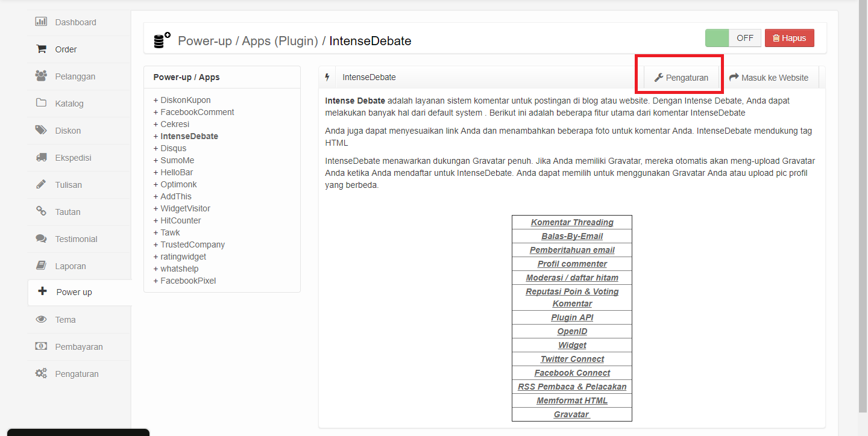
Task: Click the Tema eye icon
Action: pyautogui.click(x=41, y=320)
